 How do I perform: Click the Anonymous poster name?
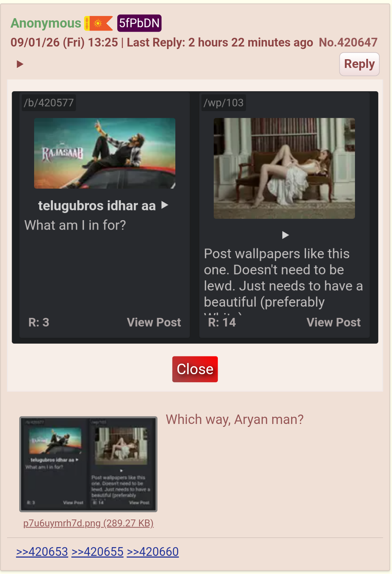point(46,23)
